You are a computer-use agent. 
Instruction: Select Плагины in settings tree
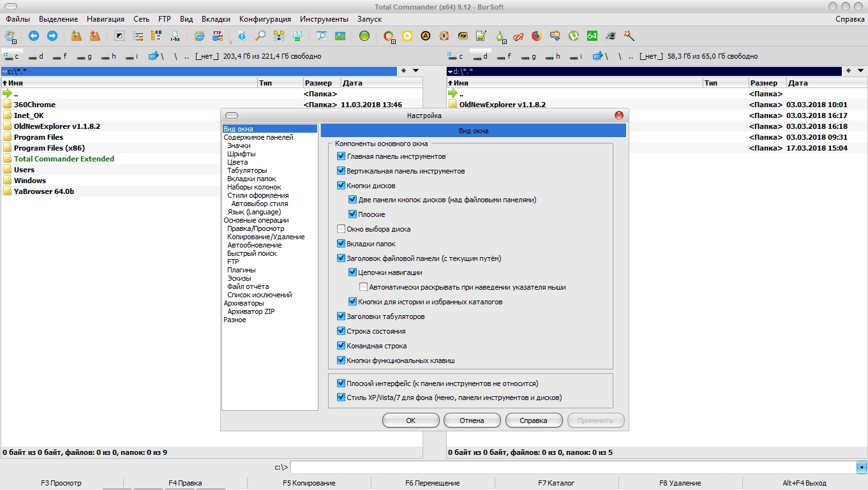(x=241, y=270)
